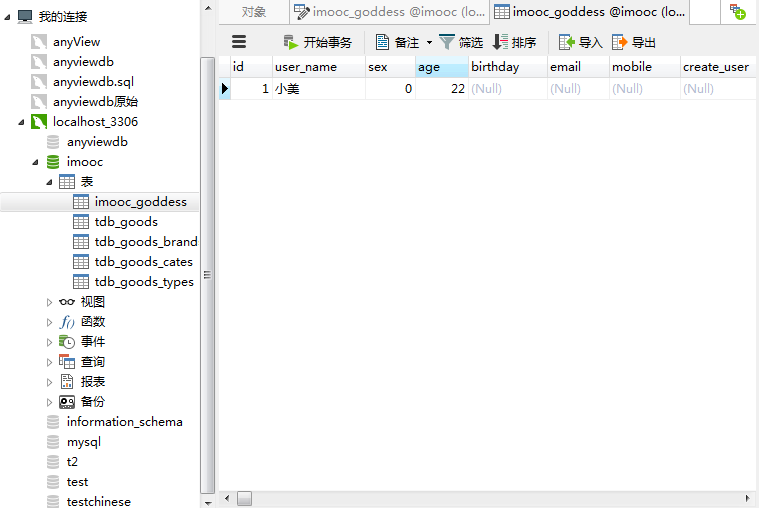Select the anyviewdb原始 connection icon
The image size is (760, 508).
(39, 102)
